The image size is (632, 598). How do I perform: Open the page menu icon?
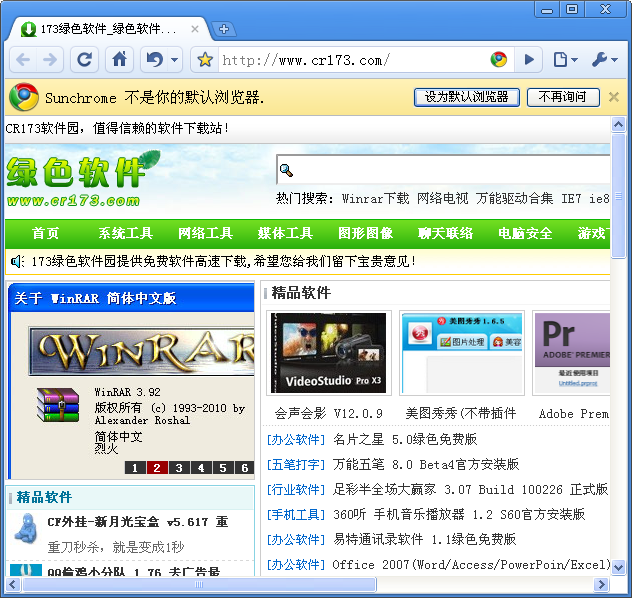click(565, 60)
